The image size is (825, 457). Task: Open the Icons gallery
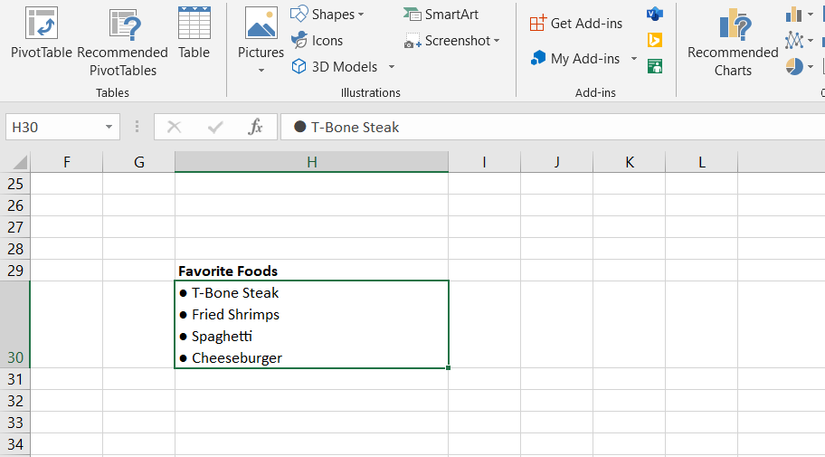tap(317, 40)
